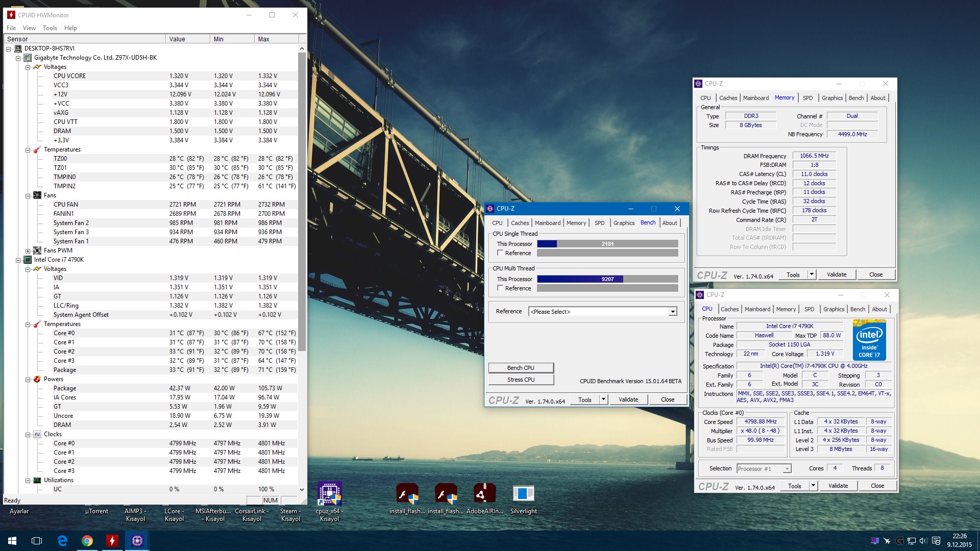Launch Google Chrome from the taskbar
Image resolution: width=980 pixels, height=551 pixels.
(x=87, y=541)
